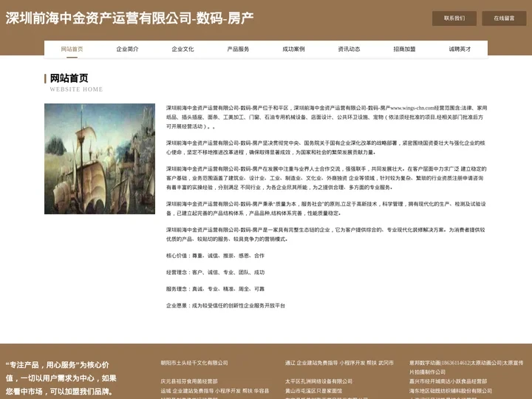This screenshot has width=532, height=399.
Task: Click the 经营理念 line of text
Action: [x=215, y=273]
